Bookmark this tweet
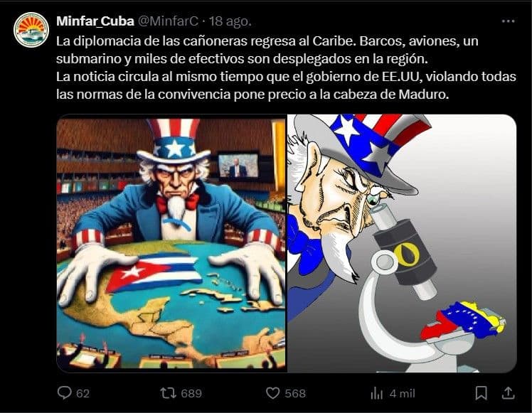This screenshot has width=532, height=413. (x=481, y=393)
